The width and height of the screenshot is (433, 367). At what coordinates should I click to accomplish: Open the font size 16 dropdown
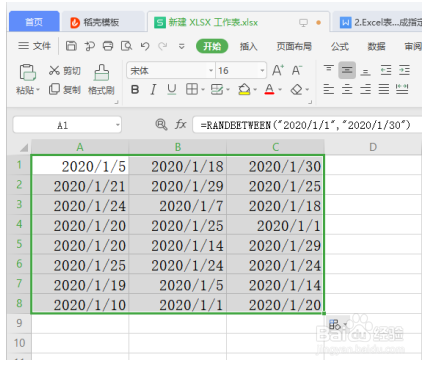pyautogui.click(x=262, y=70)
